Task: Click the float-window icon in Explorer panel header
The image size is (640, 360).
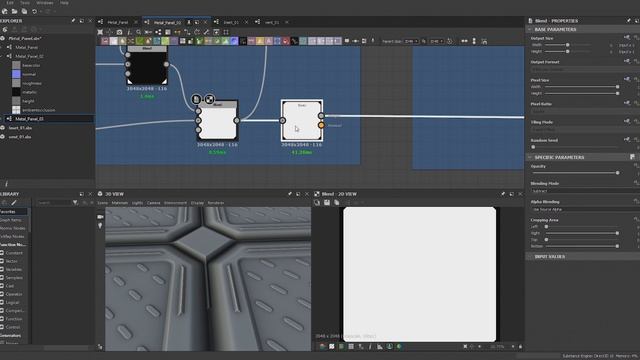Action: click(x=82, y=21)
